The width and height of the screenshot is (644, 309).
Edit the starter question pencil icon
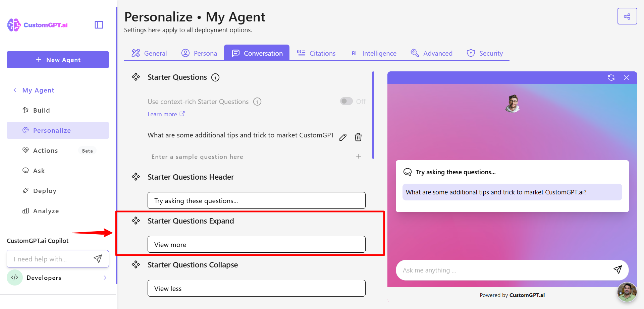343,137
